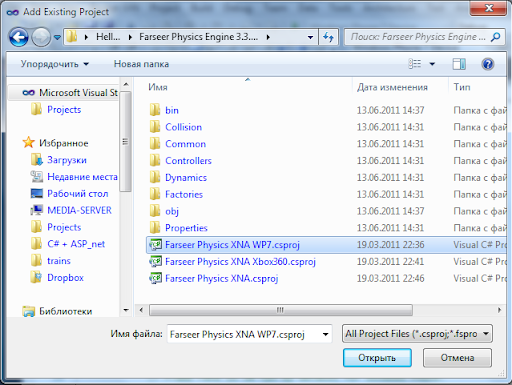Sort by 'Имя' column header
The width and height of the screenshot is (512, 385).
tap(158, 87)
